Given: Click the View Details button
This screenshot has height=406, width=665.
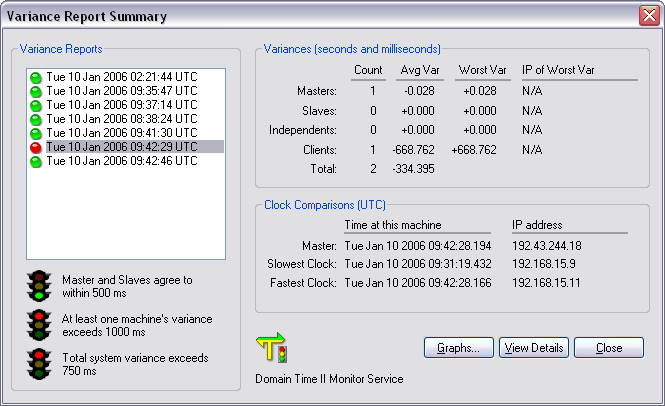Looking at the screenshot, I should tap(534, 348).
